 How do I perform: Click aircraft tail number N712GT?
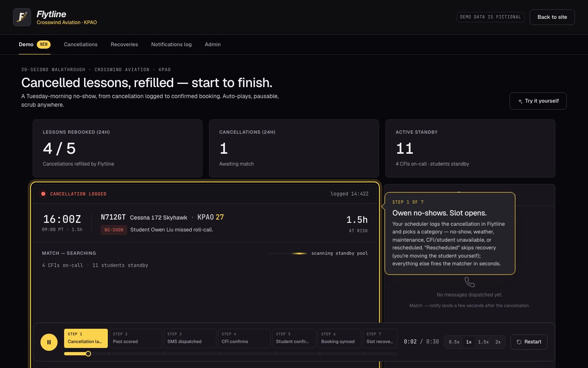113,217
